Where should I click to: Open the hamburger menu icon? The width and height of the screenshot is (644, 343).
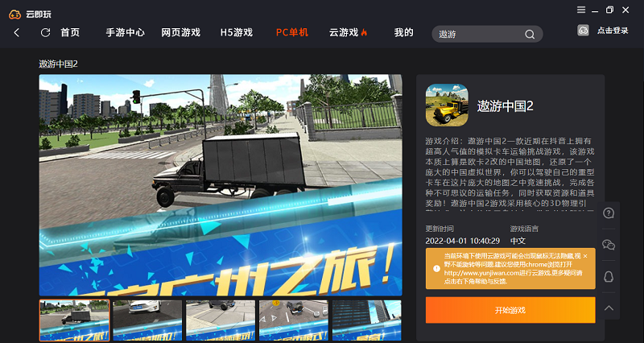[581, 10]
